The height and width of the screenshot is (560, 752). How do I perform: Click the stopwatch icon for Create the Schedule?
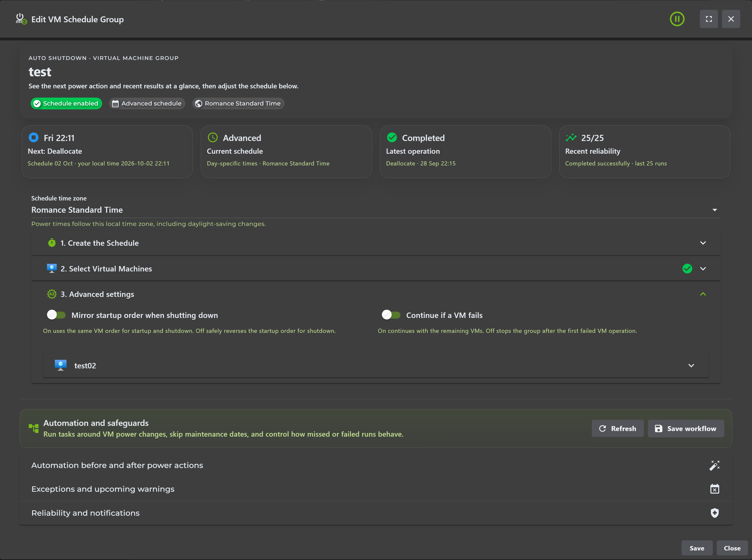52,243
